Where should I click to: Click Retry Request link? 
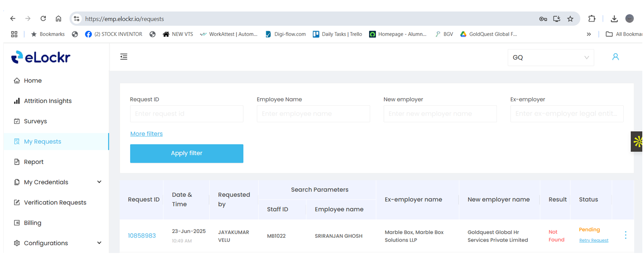[x=594, y=240]
